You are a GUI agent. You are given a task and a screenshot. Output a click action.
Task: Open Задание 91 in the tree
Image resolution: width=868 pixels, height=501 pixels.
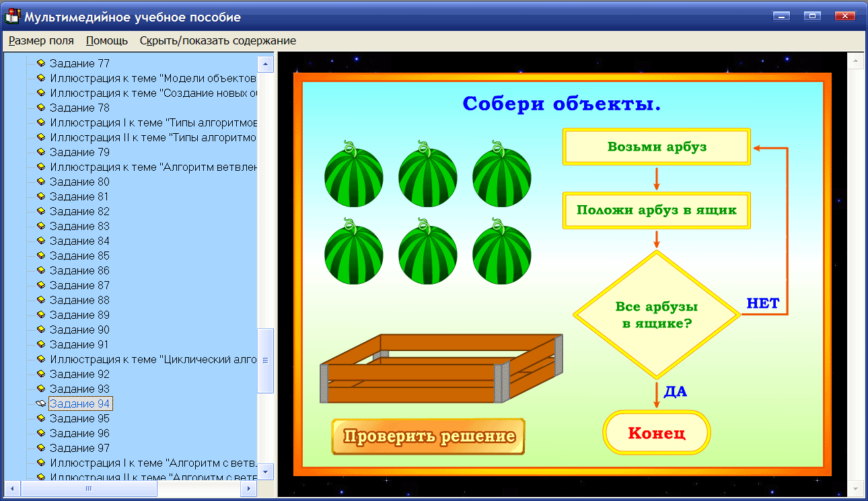tap(79, 344)
